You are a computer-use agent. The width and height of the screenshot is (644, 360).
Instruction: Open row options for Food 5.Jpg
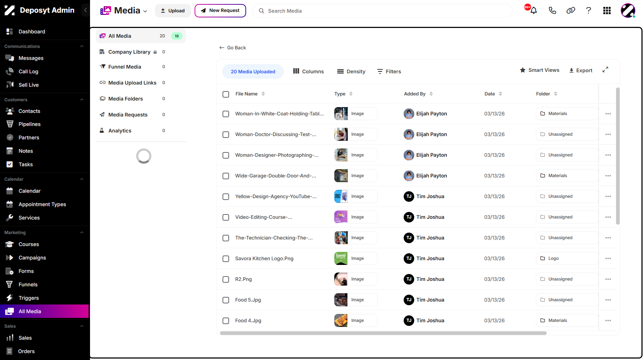tap(608, 300)
